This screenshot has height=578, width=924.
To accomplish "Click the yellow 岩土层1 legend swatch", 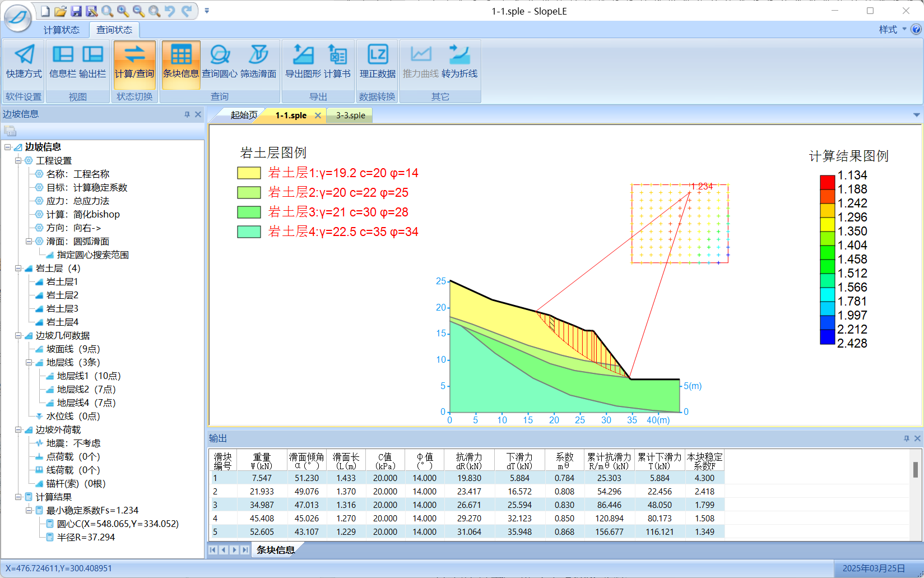I will [249, 173].
